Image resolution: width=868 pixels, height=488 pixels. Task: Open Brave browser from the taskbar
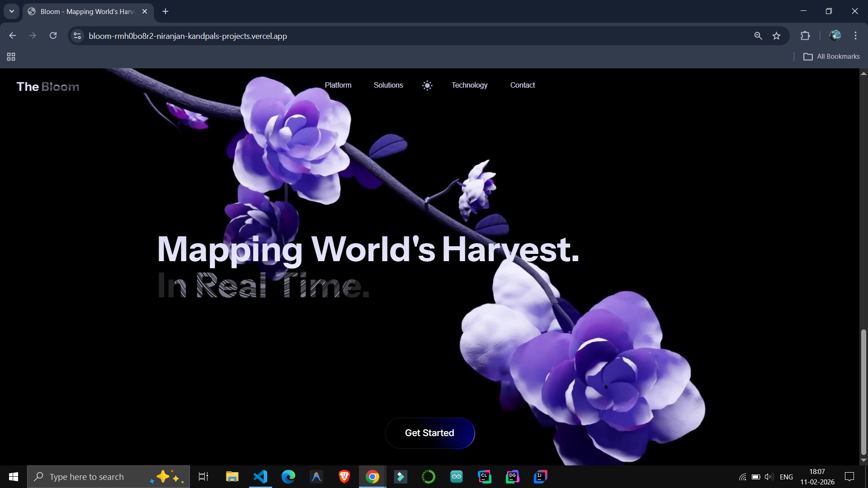[x=344, y=477]
